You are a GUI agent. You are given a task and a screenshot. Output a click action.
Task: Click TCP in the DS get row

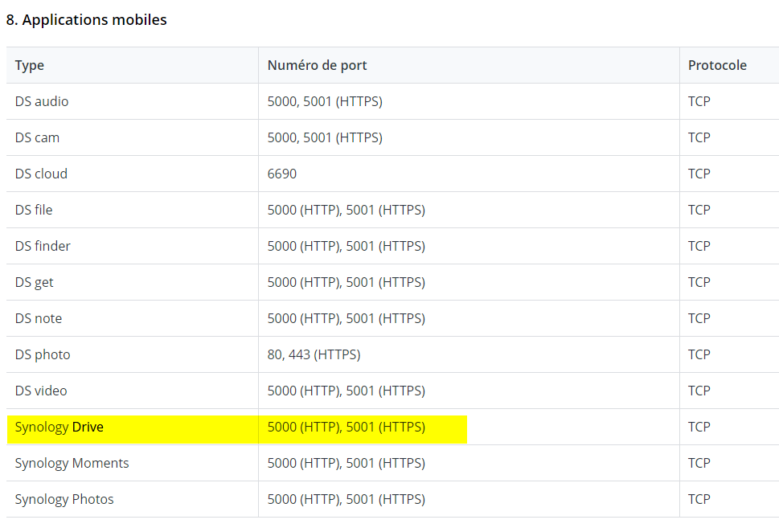(699, 282)
